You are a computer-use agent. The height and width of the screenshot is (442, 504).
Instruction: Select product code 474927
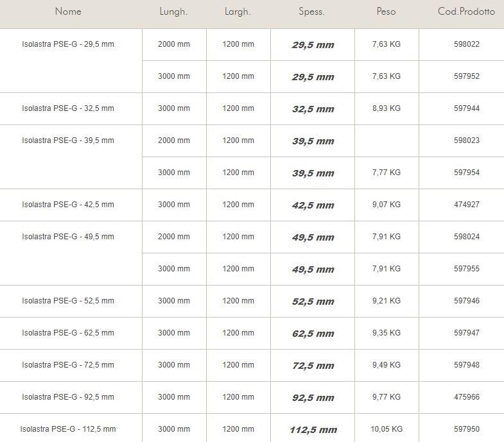tap(467, 205)
